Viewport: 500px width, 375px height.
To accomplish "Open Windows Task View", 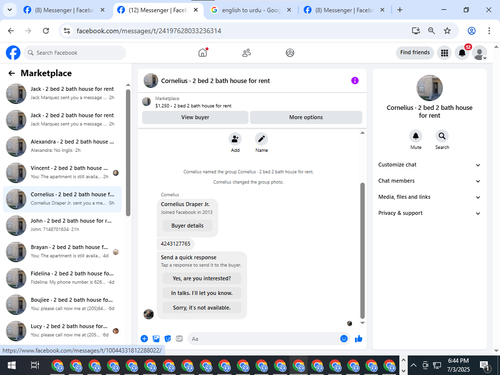I will pyautogui.click(x=35, y=366).
